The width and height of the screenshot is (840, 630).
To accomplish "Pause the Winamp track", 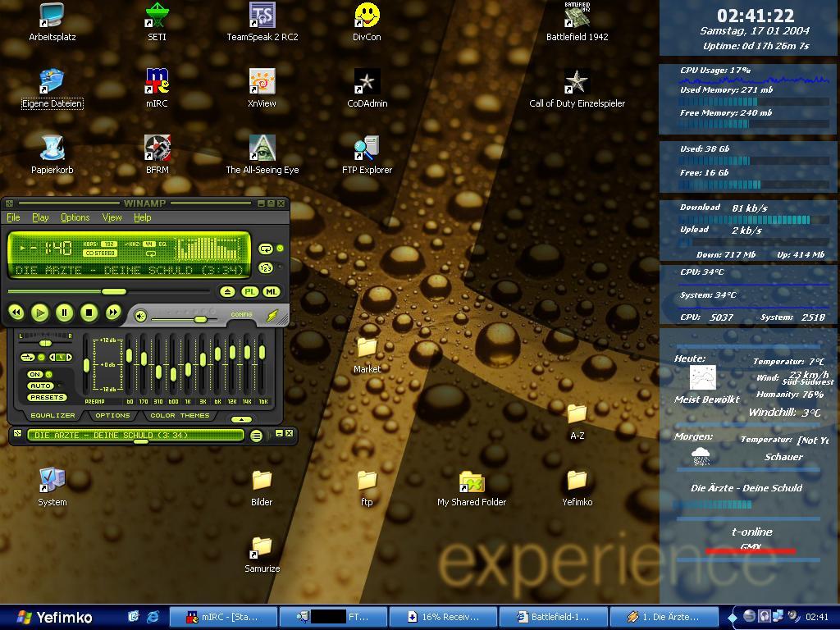I will [65, 313].
